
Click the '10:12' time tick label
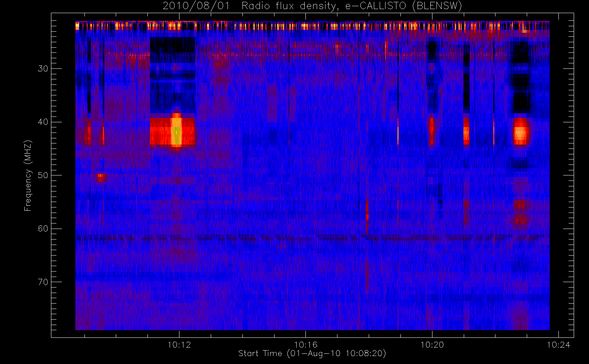(x=179, y=345)
